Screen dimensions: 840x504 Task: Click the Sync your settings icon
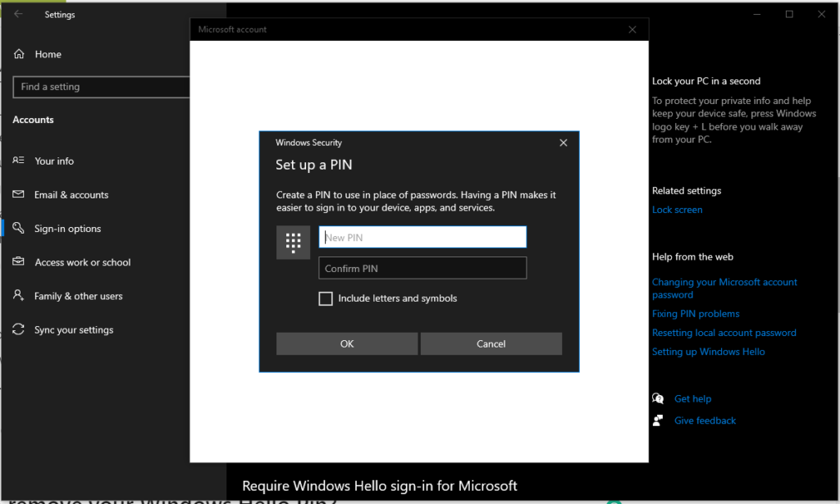(x=18, y=329)
